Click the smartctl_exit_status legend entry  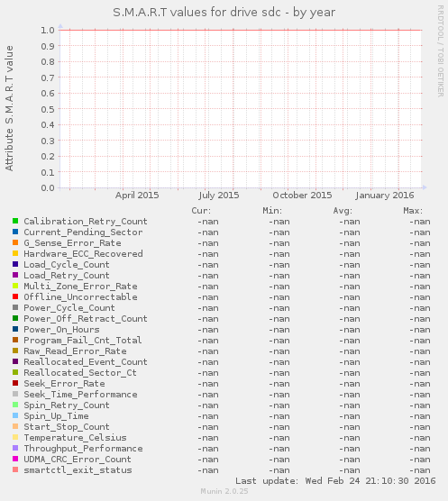(x=78, y=470)
